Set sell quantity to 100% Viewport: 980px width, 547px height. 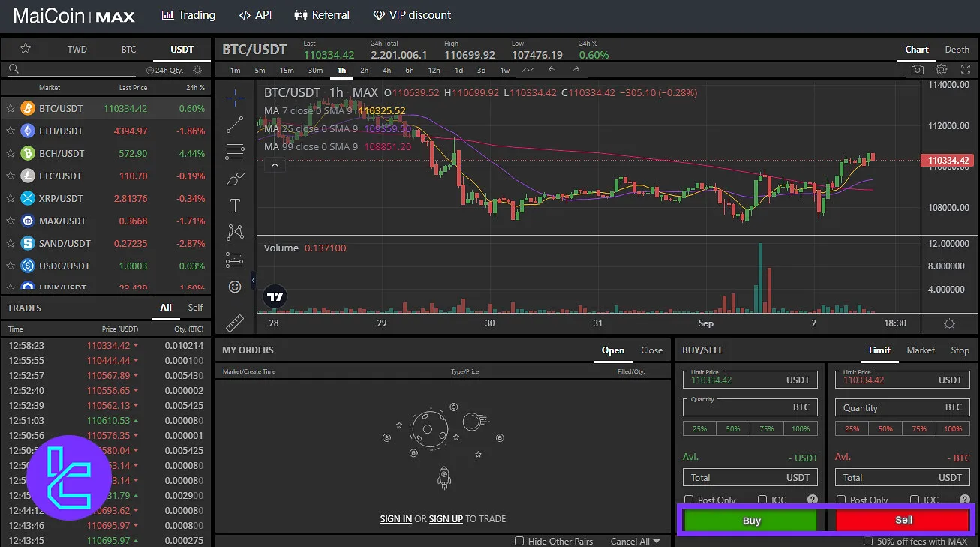[x=953, y=428]
